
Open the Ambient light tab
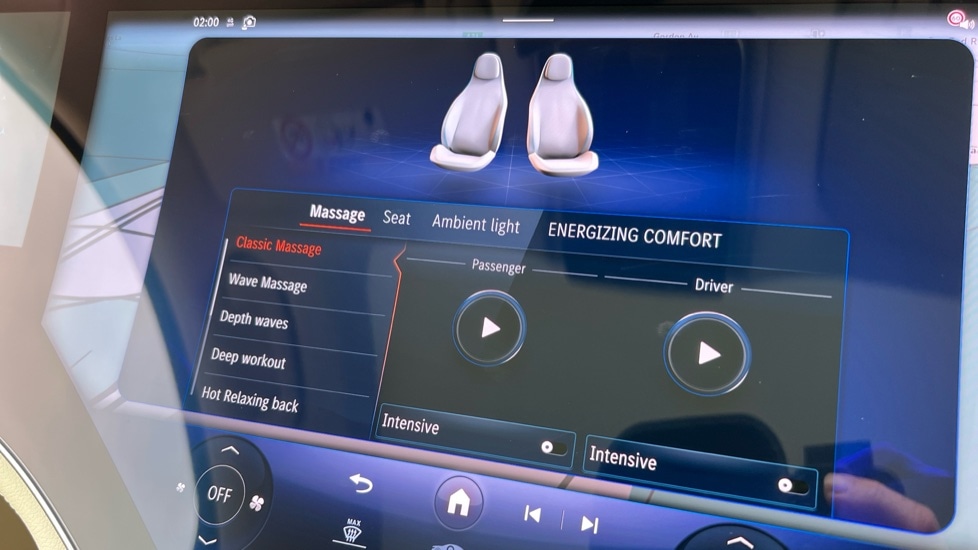[x=475, y=223]
